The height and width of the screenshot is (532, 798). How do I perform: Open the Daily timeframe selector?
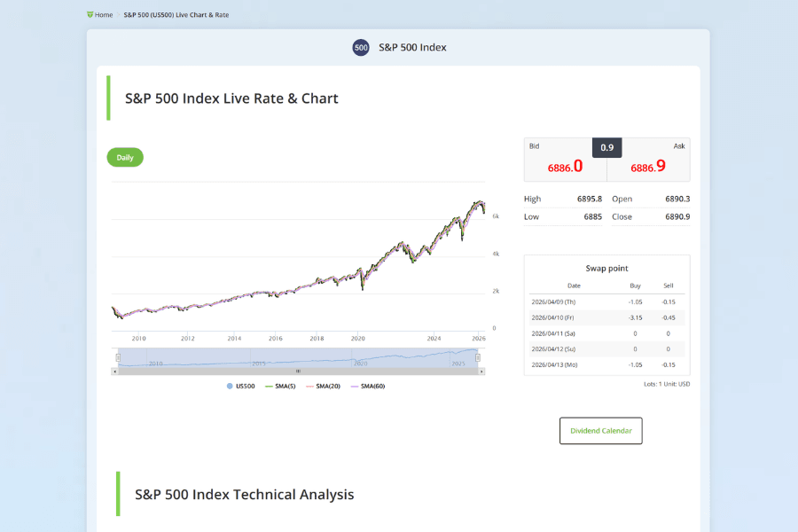[x=124, y=157]
